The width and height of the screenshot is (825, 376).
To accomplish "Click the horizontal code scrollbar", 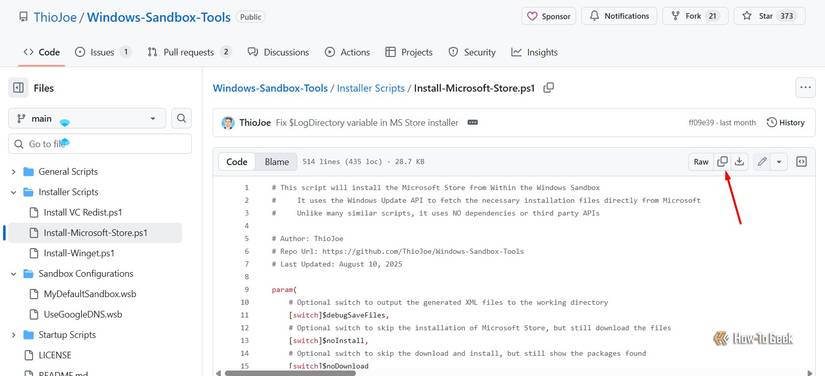I will point(290,373).
